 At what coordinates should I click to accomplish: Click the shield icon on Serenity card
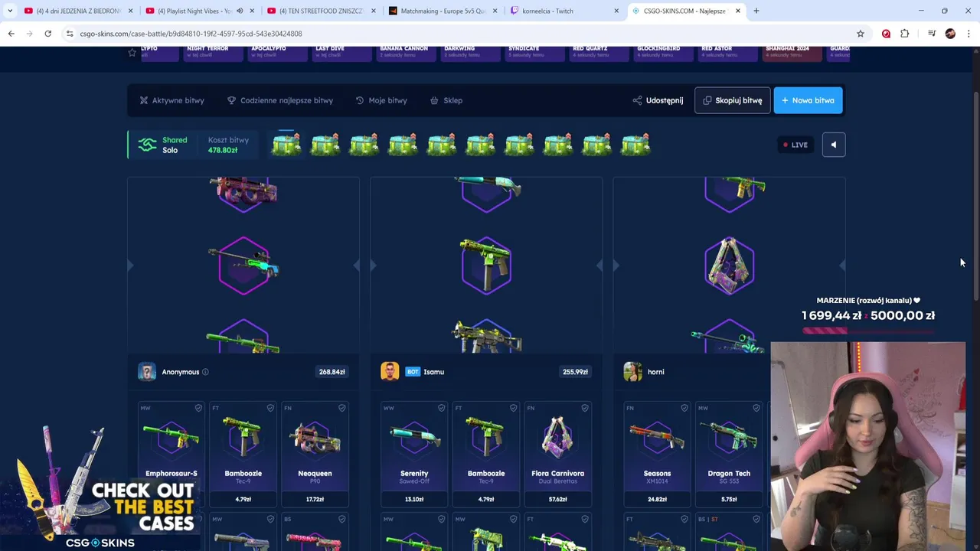point(441,408)
